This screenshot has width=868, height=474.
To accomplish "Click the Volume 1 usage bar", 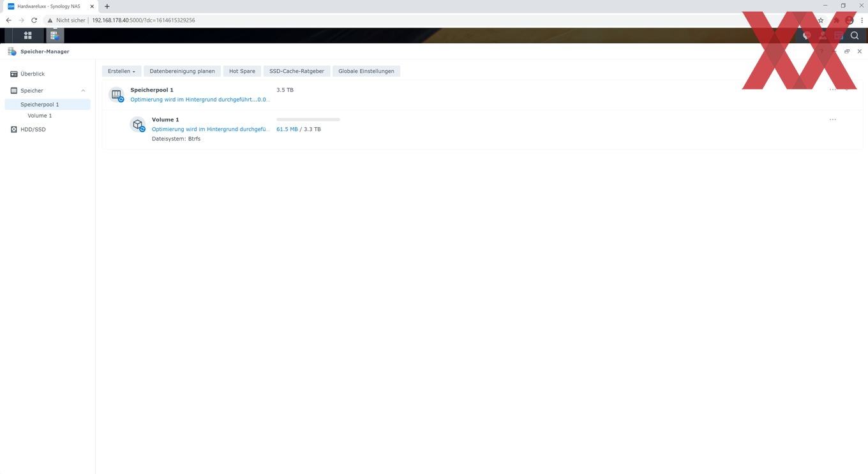I will coord(308,119).
